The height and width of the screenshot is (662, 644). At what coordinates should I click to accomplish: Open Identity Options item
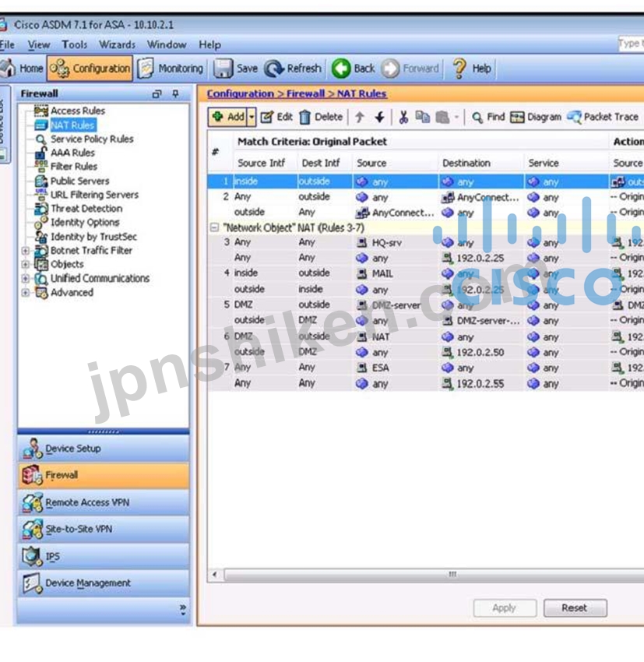point(84,223)
